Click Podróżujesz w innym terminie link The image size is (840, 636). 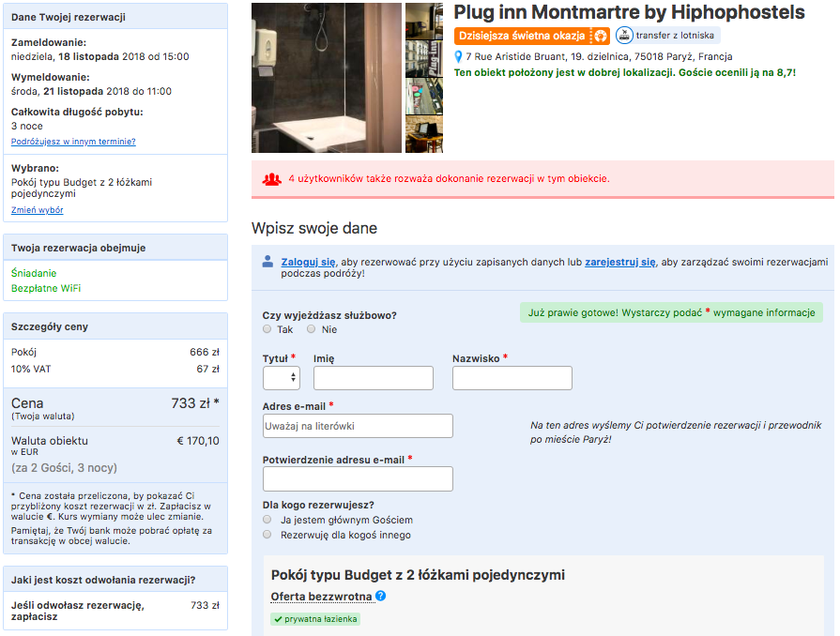[73, 142]
